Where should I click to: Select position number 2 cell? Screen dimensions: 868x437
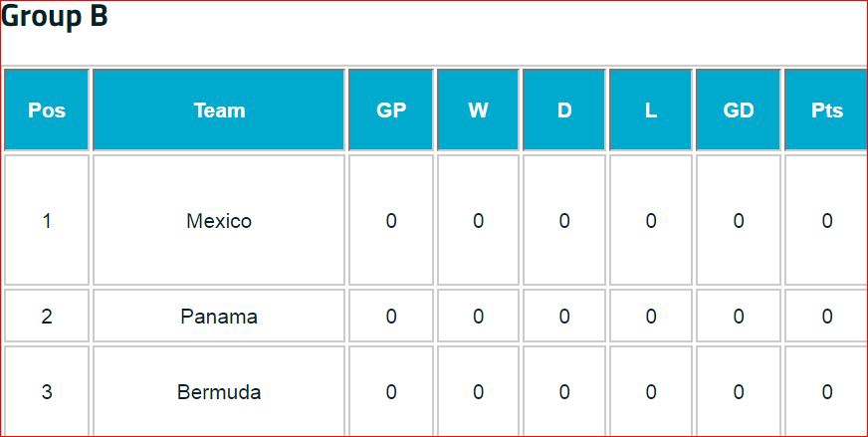47,317
